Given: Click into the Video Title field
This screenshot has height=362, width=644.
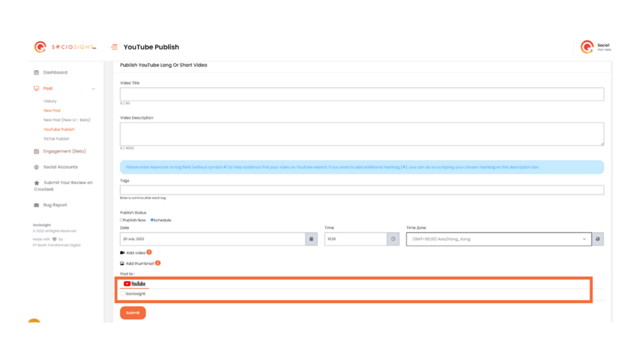Looking at the screenshot, I should 362,94.
